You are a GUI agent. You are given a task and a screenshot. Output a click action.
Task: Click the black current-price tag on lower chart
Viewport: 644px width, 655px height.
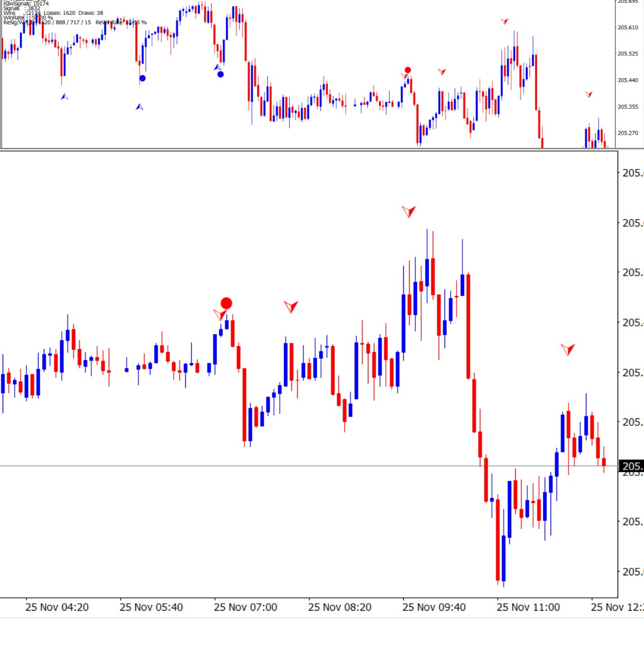click(x=631, y=466)
